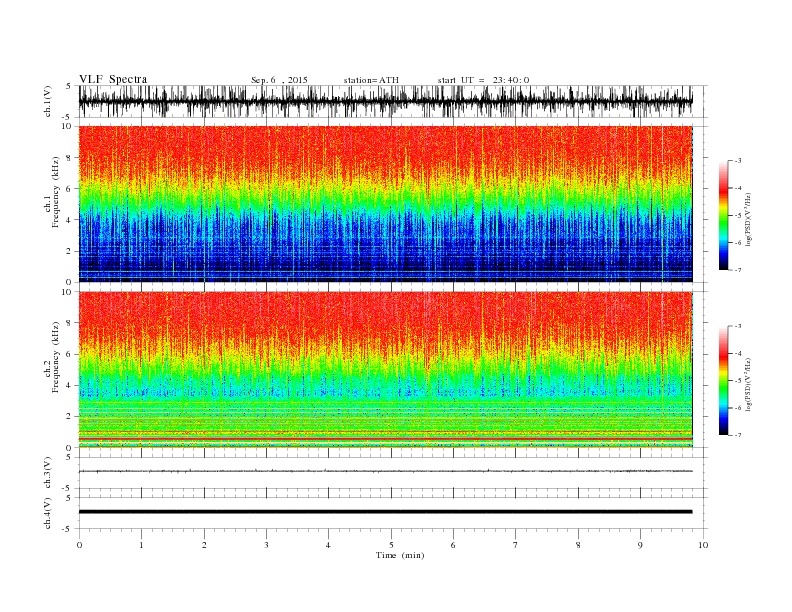
Task: Click tick label 0 on the Time axis
Action: (79, 545)
